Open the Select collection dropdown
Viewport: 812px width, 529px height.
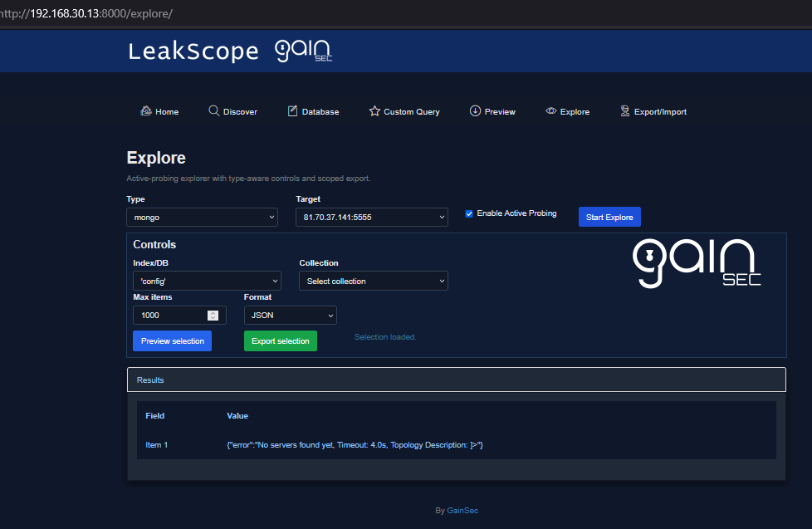[373, 282]
